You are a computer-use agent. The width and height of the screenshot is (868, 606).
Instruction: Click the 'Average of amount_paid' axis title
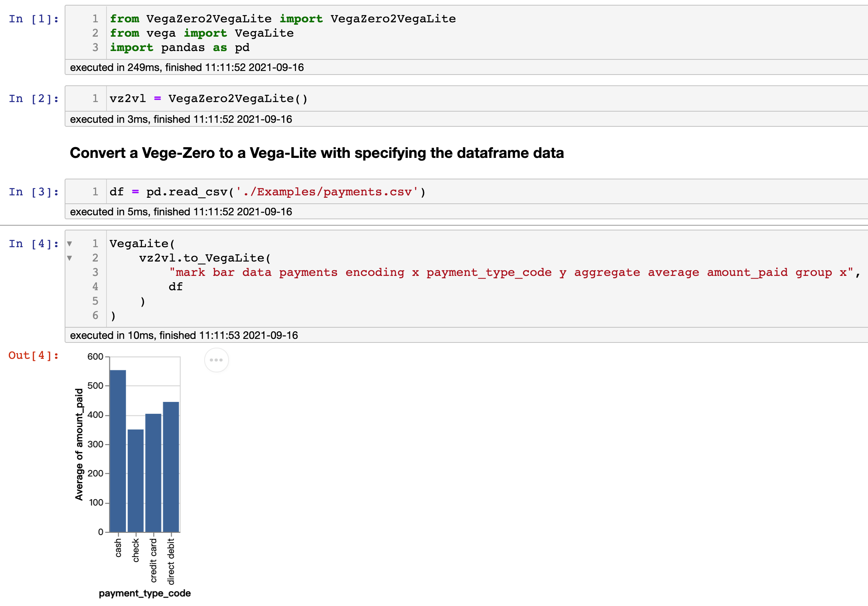tap(79, 444)
